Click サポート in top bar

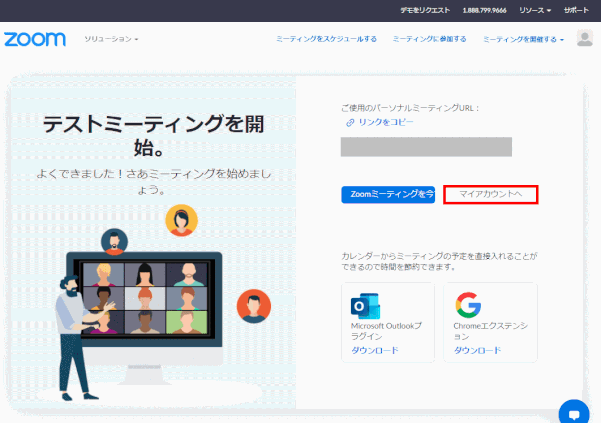pyautogui.click(x=576, y=10)
